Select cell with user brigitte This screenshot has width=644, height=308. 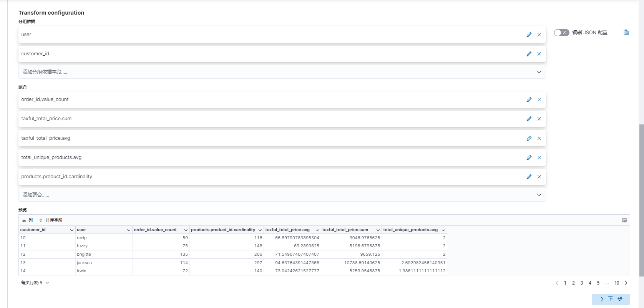coord(104,254)
